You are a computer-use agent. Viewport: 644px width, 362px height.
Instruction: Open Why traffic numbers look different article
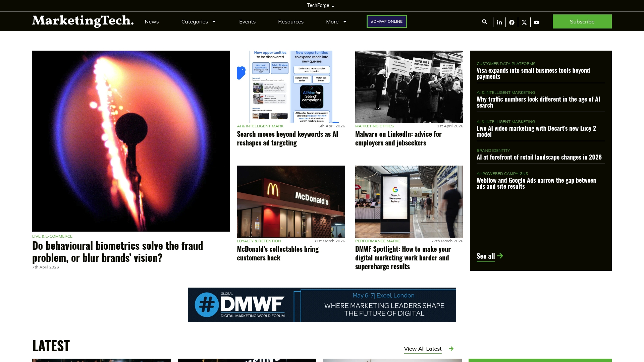[x=538, y=102]
